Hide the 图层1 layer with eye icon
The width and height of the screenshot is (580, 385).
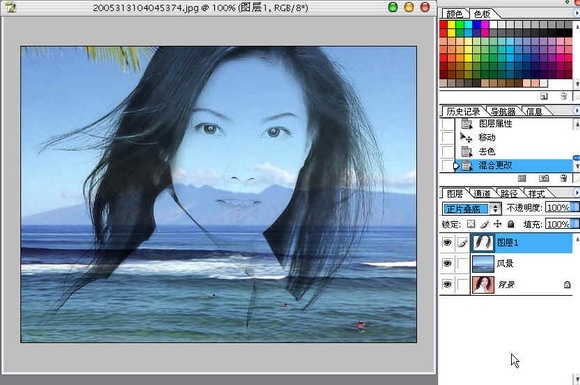coord(447,243)
